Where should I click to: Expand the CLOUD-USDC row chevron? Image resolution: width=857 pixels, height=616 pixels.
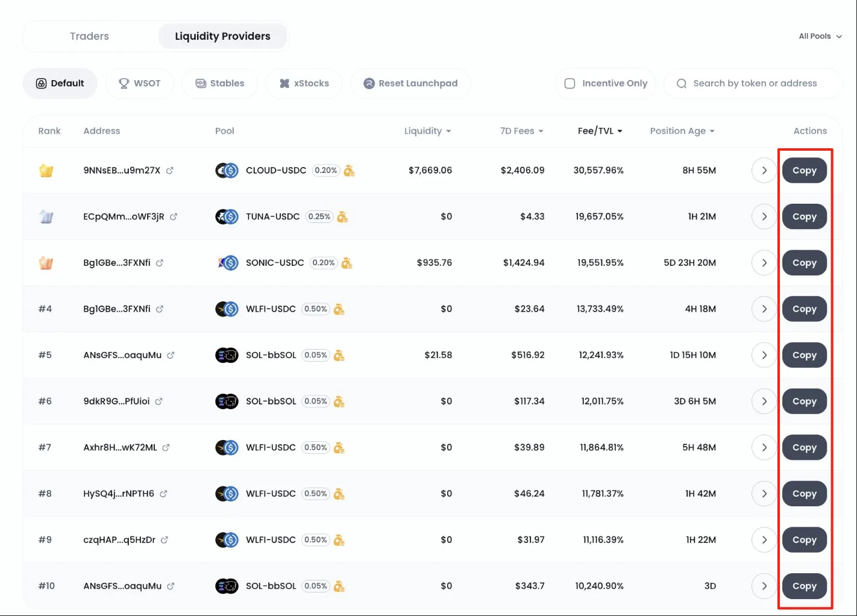[764, 171]
